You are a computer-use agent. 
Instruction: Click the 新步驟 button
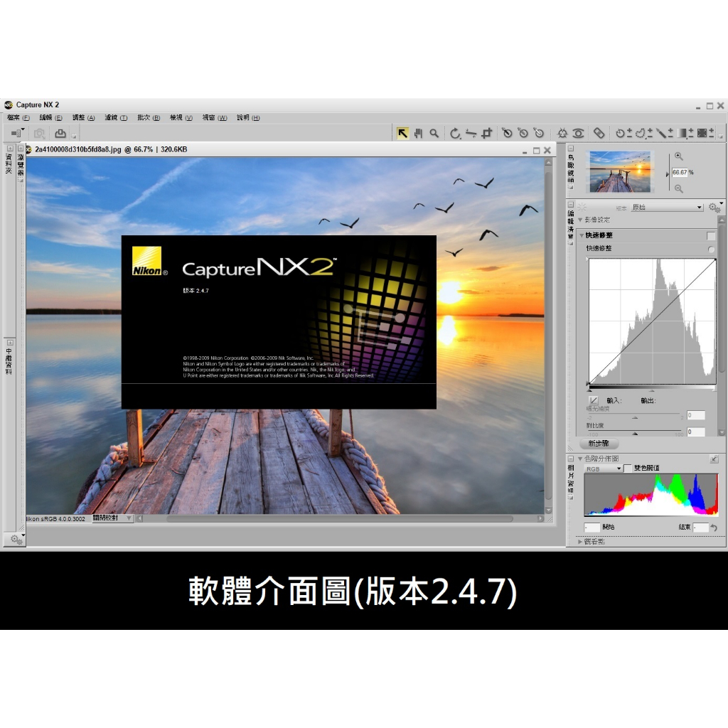(x=599, y=444)
